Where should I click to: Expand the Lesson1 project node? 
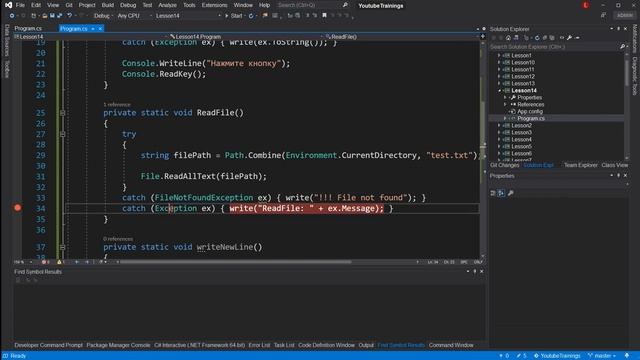(x=499, y=56)
